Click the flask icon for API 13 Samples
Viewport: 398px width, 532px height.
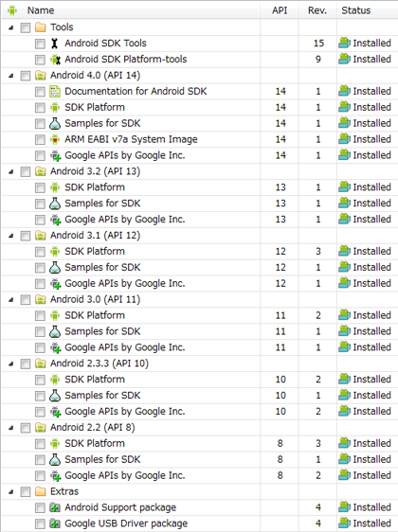click(55, 204)
